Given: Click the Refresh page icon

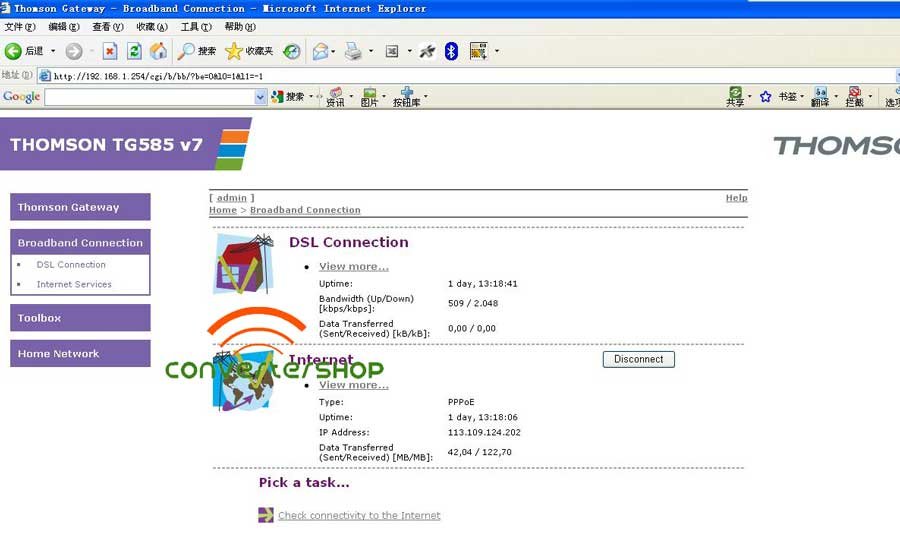Looking at the screenshot, I should pyautogui.click(x=134, y=51).
